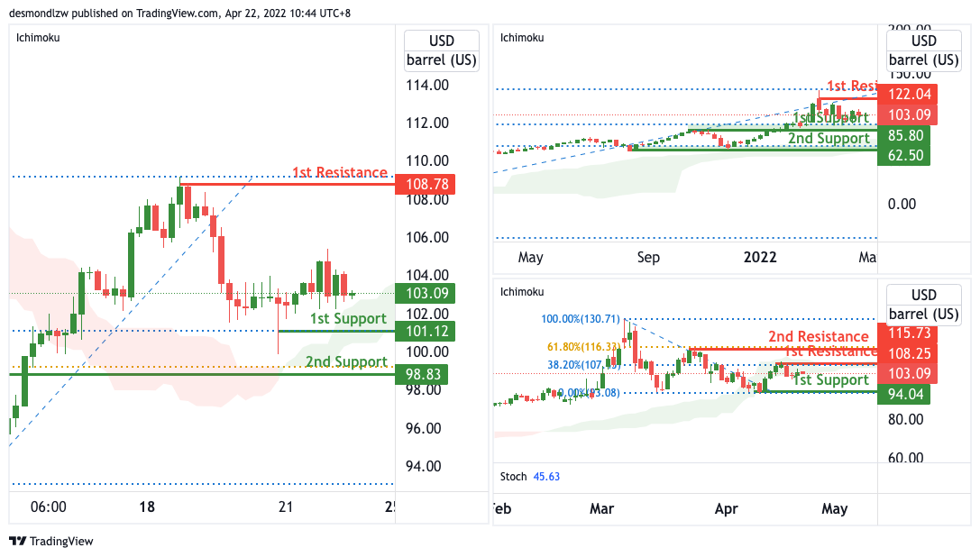Open the Ichimoku label in top-right chart
This screenshot has height=557, width=980.
(522, 38)
